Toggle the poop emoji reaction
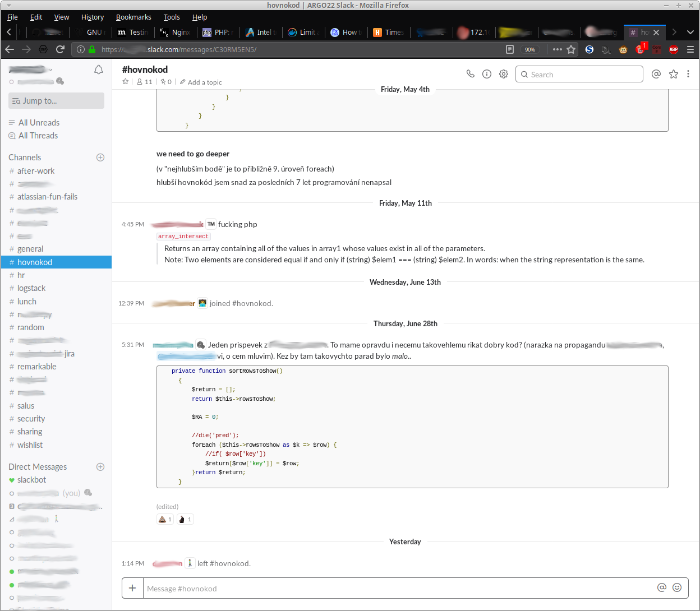 (x=165, y=520)
